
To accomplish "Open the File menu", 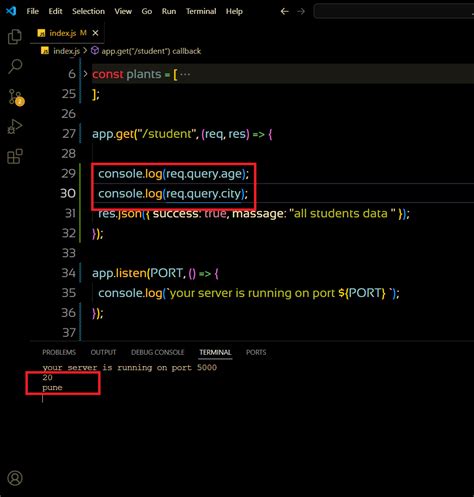I will 33,11.
